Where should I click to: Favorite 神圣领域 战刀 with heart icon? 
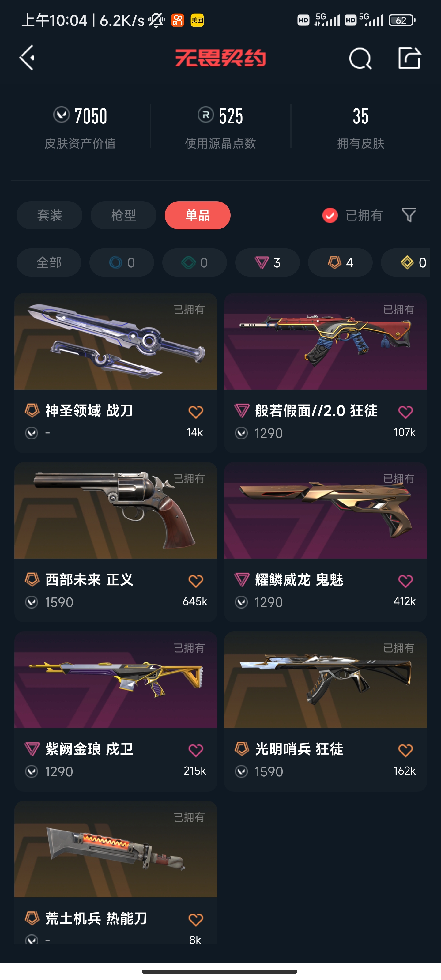click(x=196, y=412)
